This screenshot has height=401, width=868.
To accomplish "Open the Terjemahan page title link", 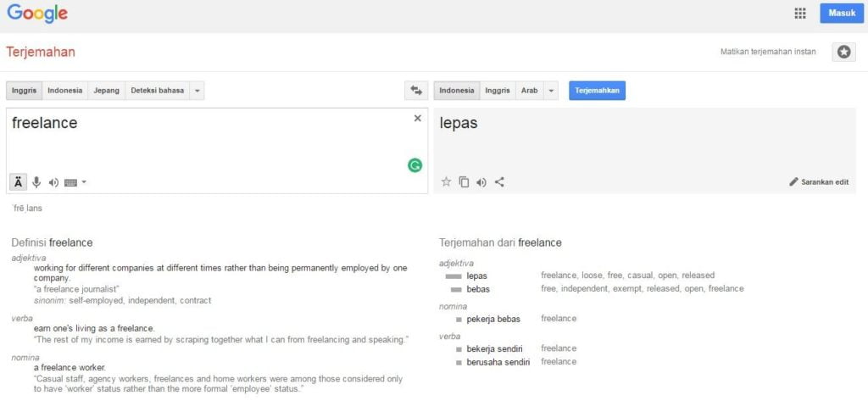I will 41,52.
